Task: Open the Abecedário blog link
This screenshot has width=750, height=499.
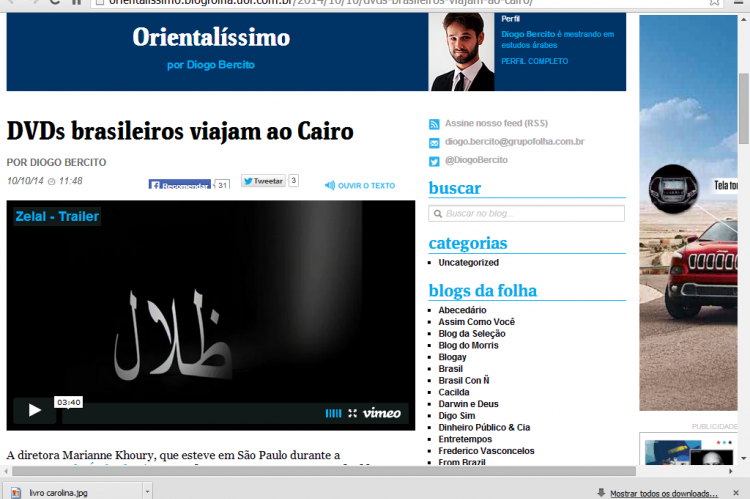Action: click(462, 310)
